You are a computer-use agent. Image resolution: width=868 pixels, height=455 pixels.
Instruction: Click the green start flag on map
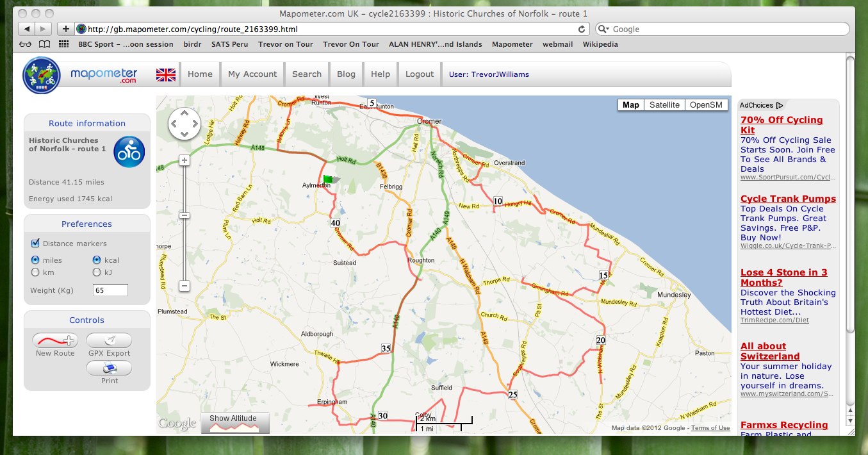click(329, 180)
